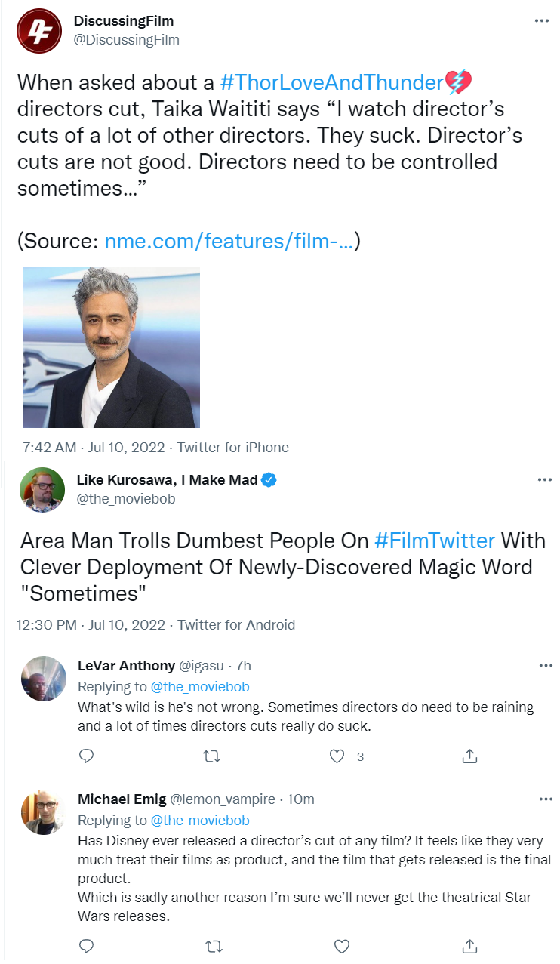Open the Twitter for Android source label
The image size is (560, 964).
tap(235, 625)
